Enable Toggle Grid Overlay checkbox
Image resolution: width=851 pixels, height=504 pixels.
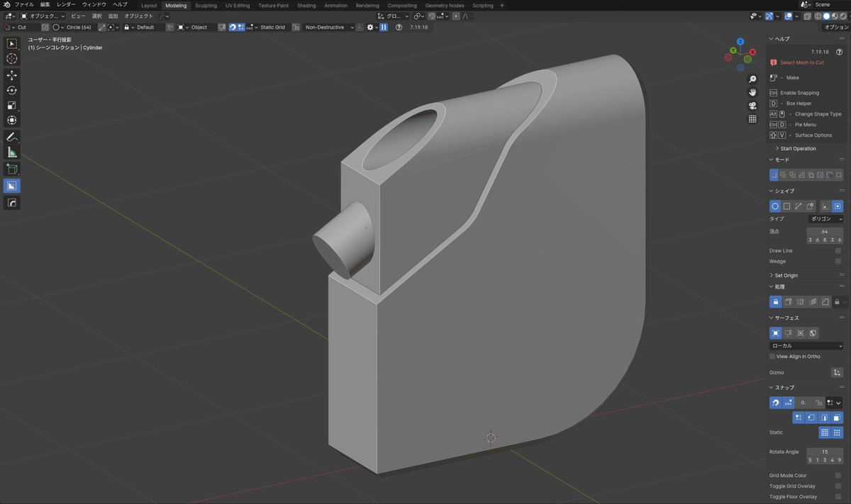[838, 486]
